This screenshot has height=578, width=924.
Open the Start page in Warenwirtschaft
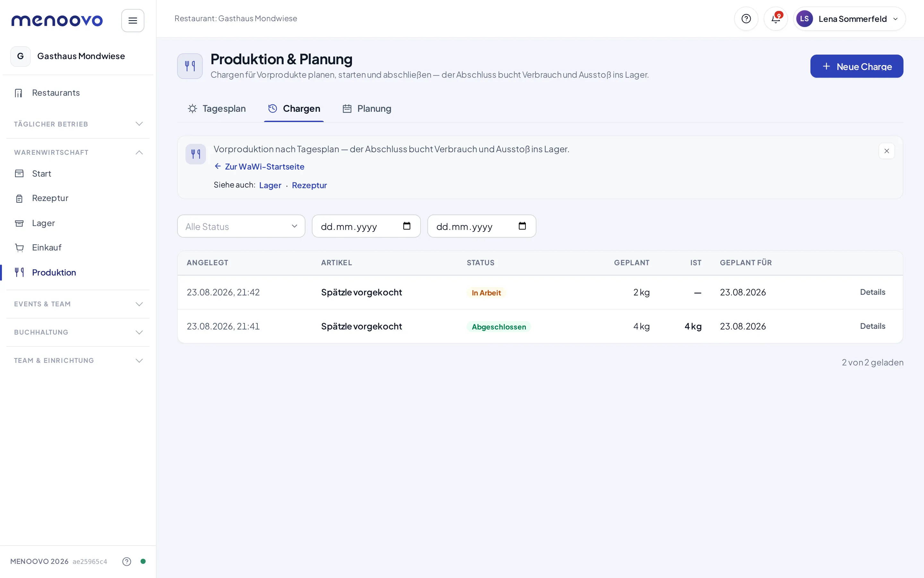78,173
